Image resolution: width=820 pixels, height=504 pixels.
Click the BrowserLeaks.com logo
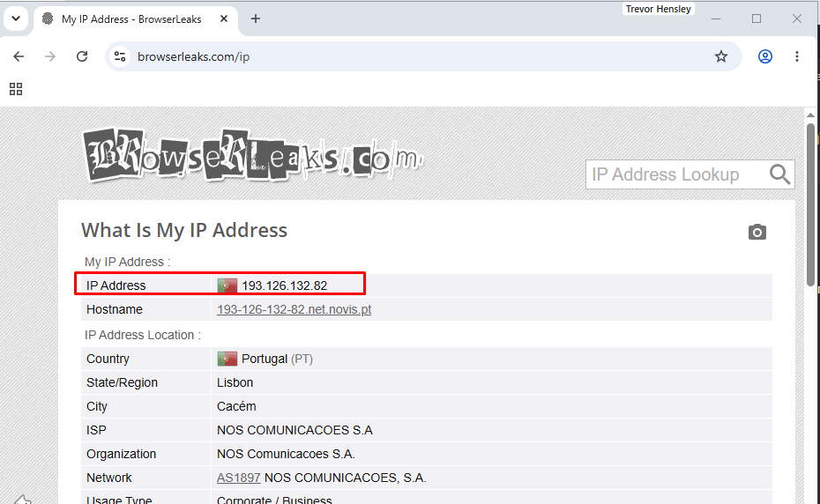coord(253,155)
